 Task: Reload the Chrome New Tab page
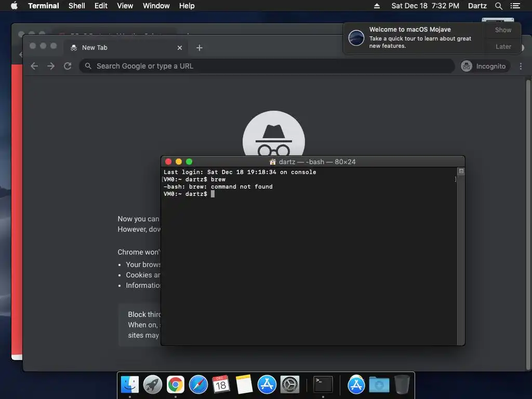(68, 66)
